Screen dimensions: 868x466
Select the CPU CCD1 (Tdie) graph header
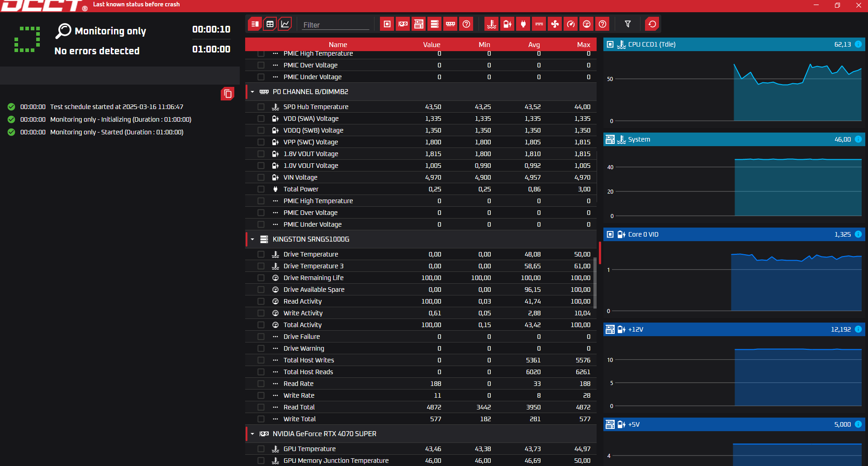pos(734,44)
